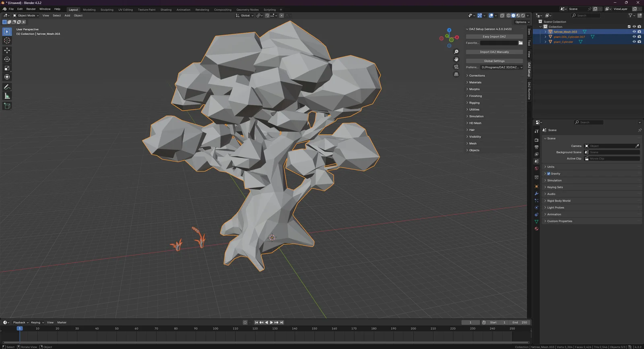Hide plant_Cylinder in viewport
The height and width of the screenshot is (349, 644).
point(634,42)
